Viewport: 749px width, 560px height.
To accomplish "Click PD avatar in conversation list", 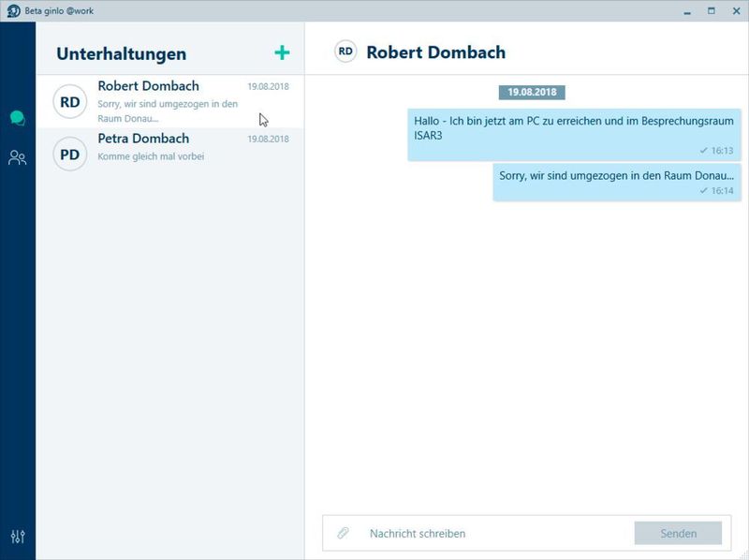I will (69, 155).
